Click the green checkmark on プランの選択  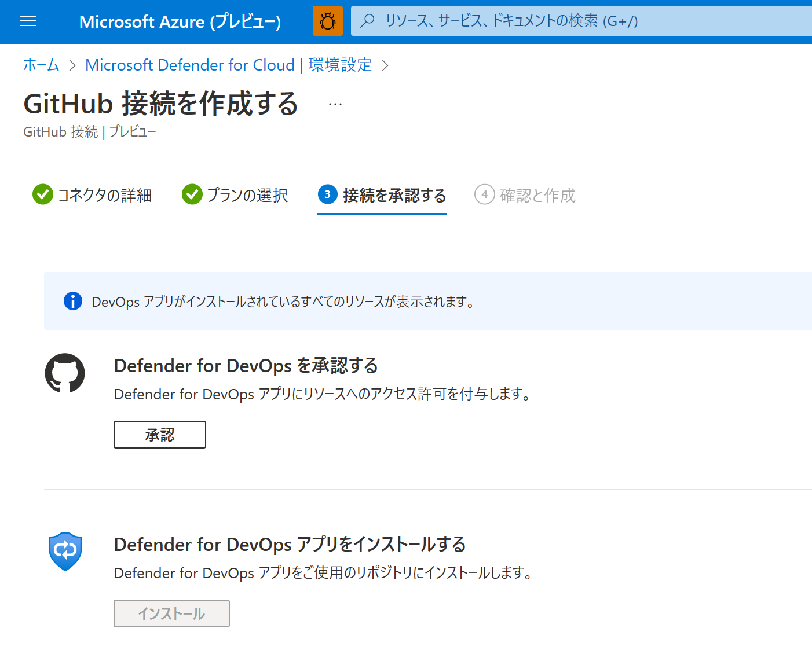point(192,194)
